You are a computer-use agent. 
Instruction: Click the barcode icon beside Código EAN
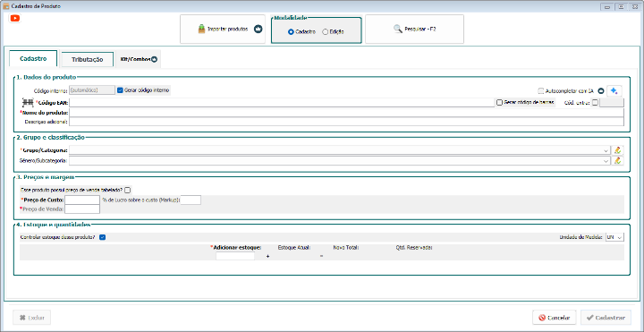pyautogui.click(x=28, y=102)
